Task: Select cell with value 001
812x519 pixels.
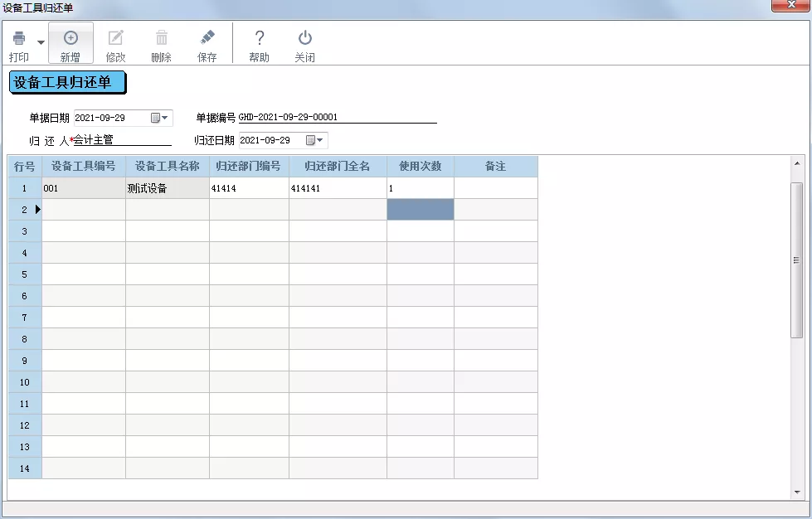Action: [x=84, y=188]
